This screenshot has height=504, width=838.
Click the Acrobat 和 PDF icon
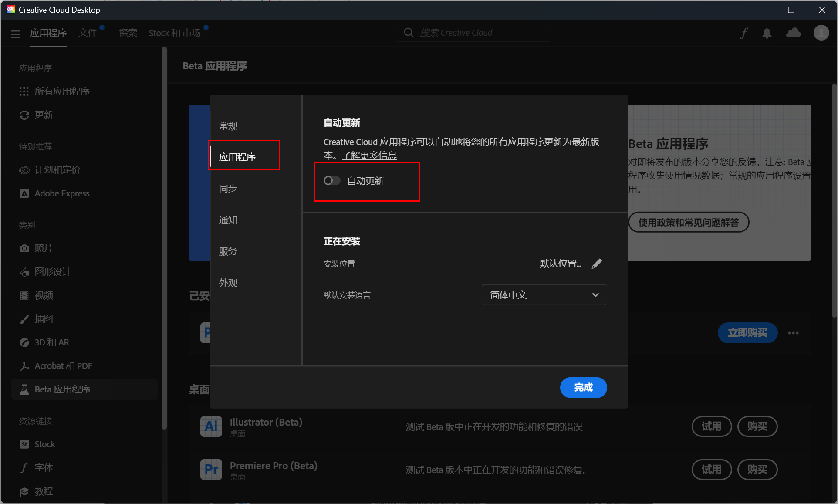(24, 366)
